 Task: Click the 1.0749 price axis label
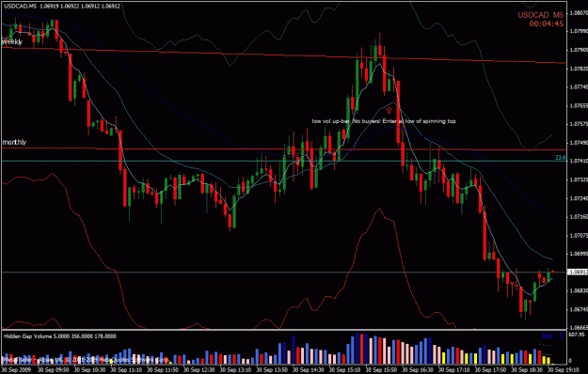(x=579, y=143)
